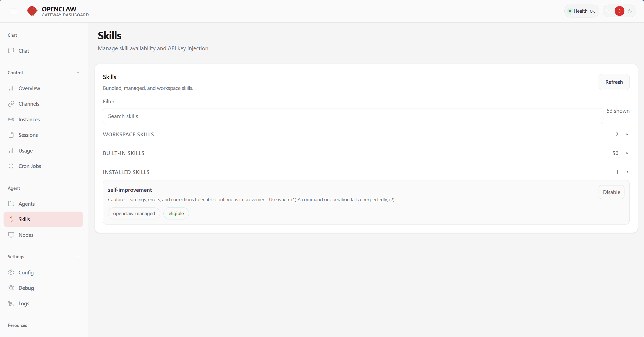Screen dimensions: 644x337
Task: Open Logs via its scroll icon
Action: pyautogui.click(x=11, y=303)
